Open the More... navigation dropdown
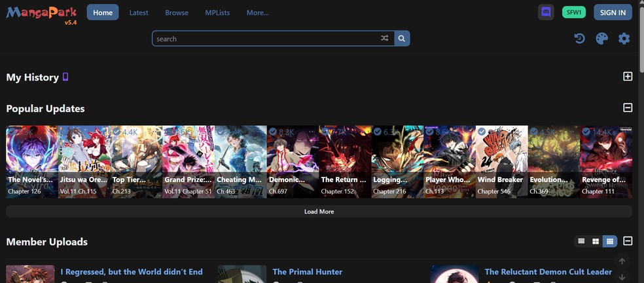 (x=257, y=12)
